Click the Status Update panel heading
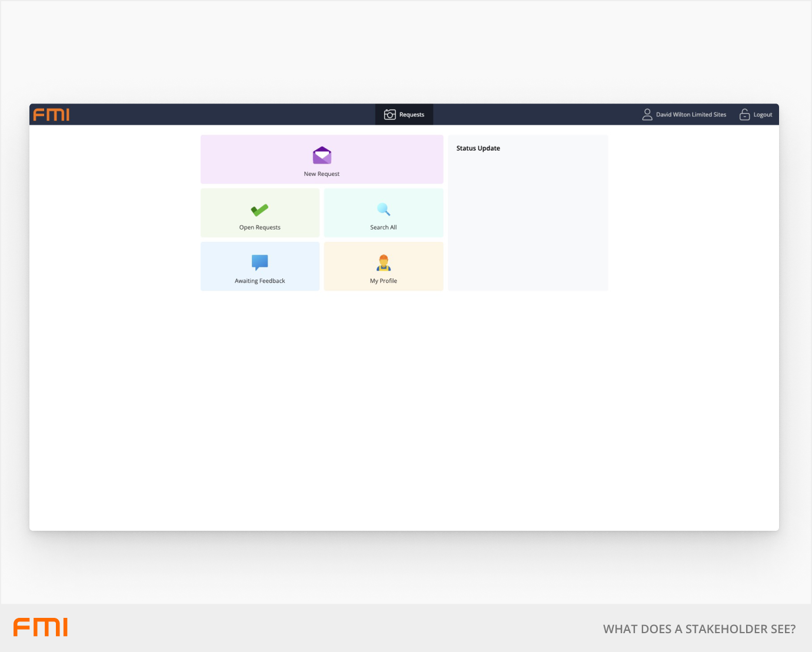 point(478,148)
